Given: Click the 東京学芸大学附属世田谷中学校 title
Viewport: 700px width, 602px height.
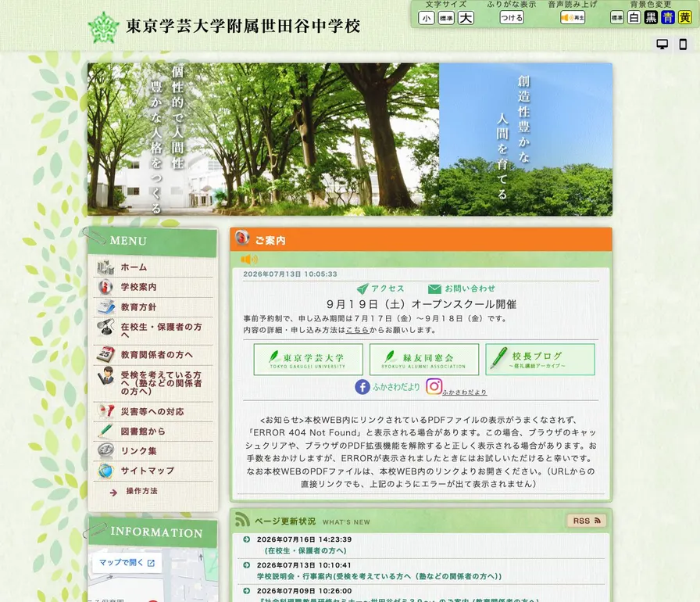Looking at the screenshot, I should (x=243, y=26).
